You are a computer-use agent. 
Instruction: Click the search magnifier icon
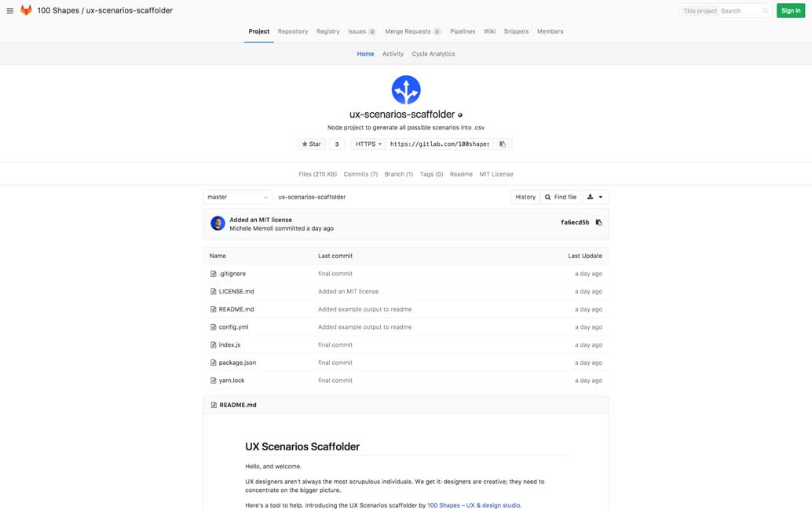tap(766, 11)
